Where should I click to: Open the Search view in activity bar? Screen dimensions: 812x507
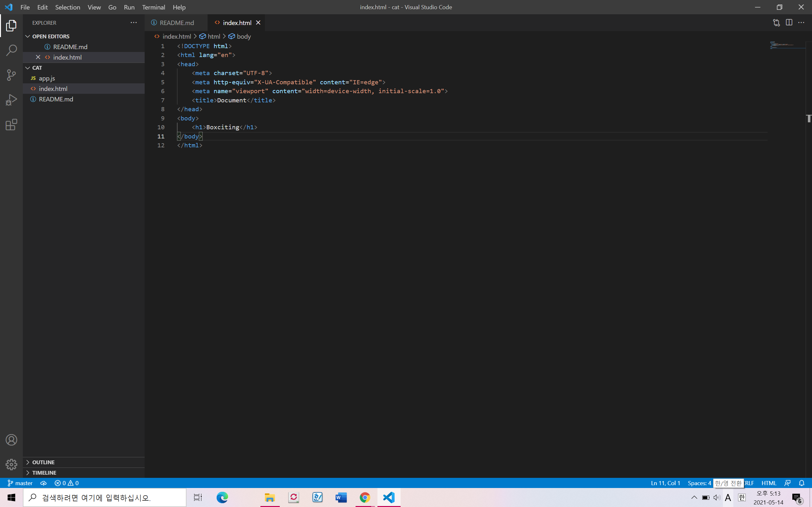tap(11, 50)
